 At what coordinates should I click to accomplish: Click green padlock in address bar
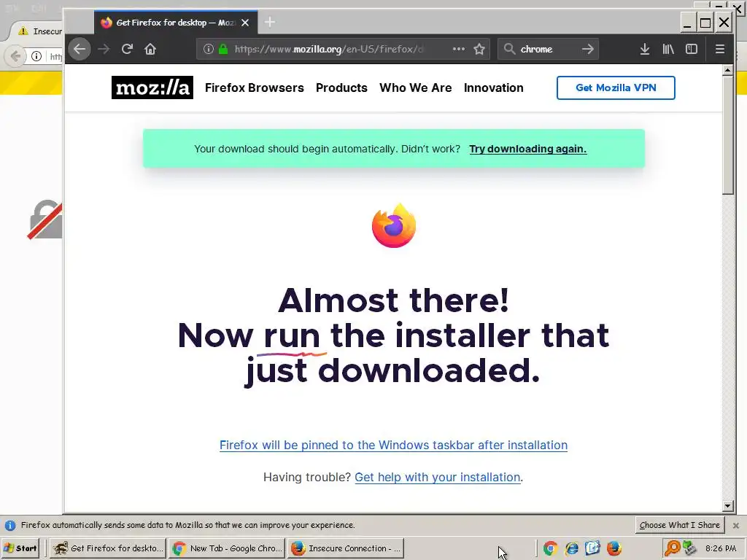(x=223, y=49)
